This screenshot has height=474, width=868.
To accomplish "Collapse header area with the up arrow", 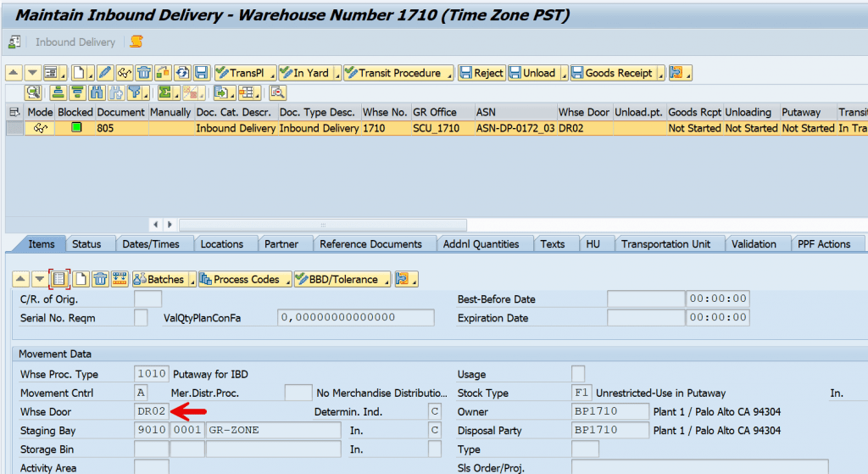I will click(14, 73).
